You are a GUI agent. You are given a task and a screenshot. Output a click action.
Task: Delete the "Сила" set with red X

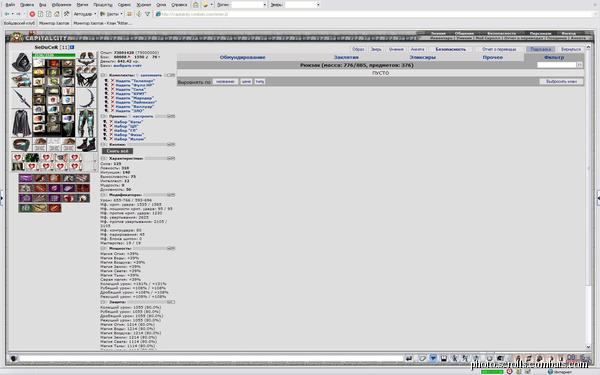point(112,90)
